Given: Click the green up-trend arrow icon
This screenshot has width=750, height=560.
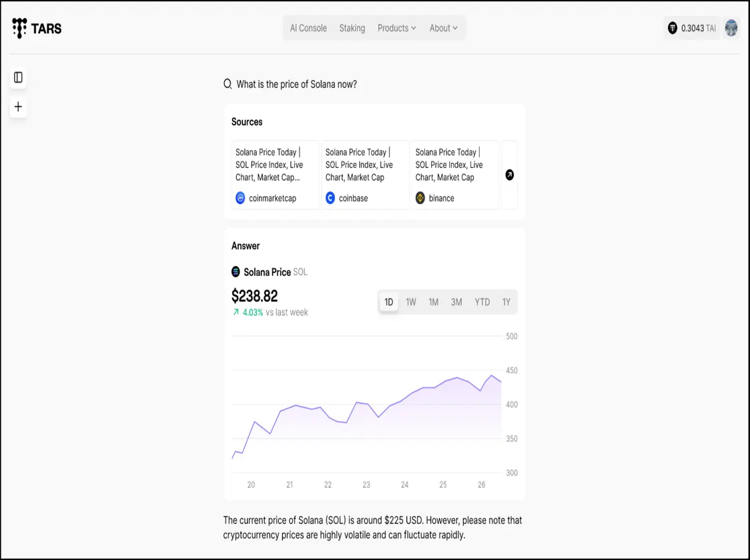Looking at the screenshot, I should click(236, 312).
